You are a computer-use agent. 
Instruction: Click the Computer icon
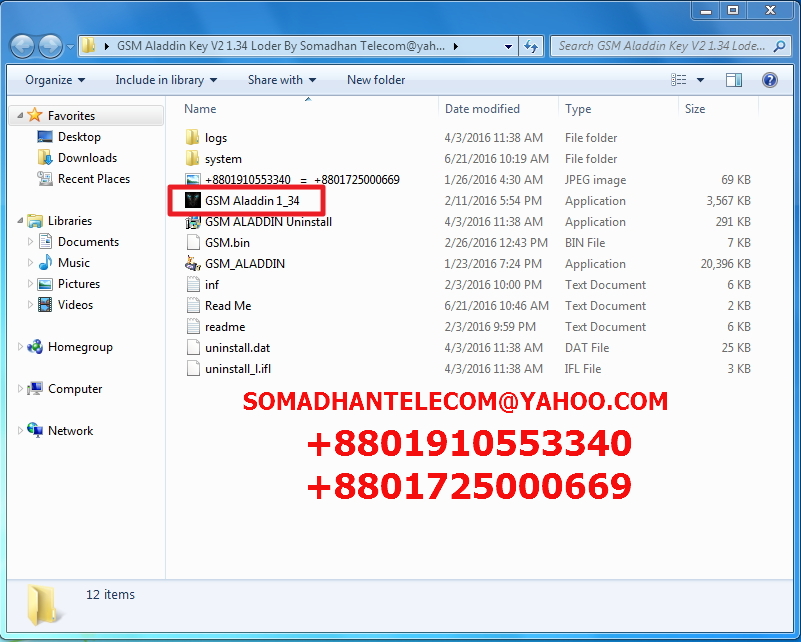35,389
